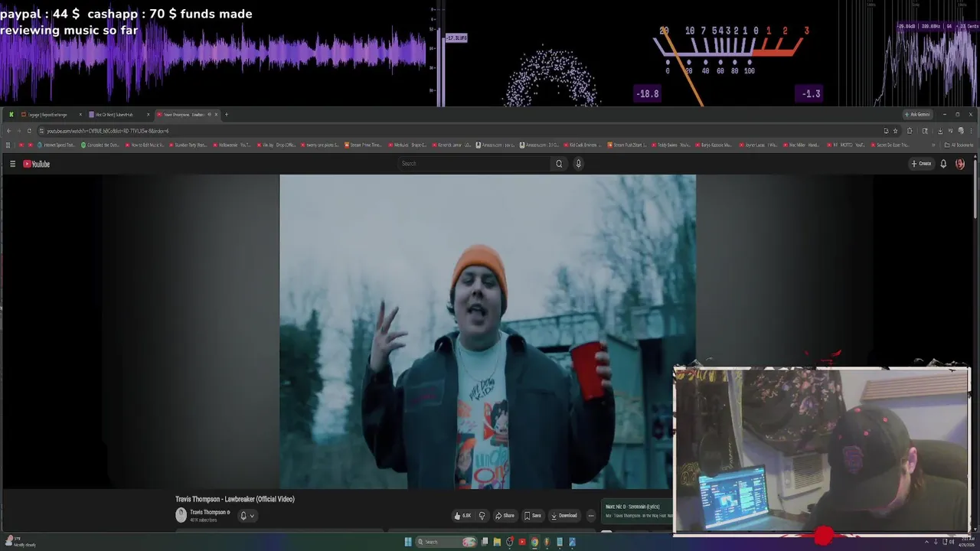Share the Lawbreaker video
Screen dimensions: 980x551
coord(505,516)
